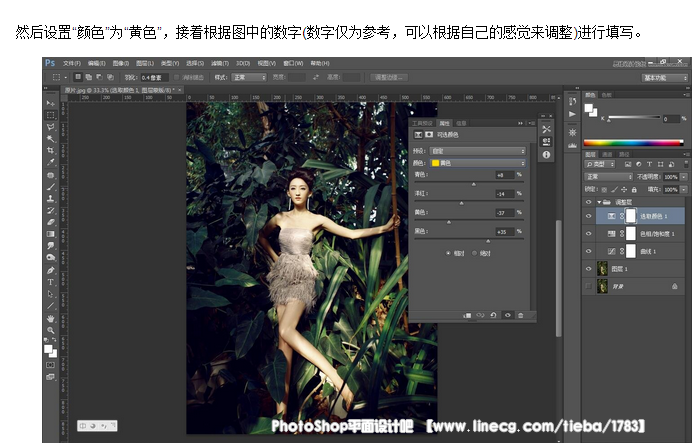Click the Intersect with Selection icon
Viewport: 695px width, 443px height.
click(110, 77)
